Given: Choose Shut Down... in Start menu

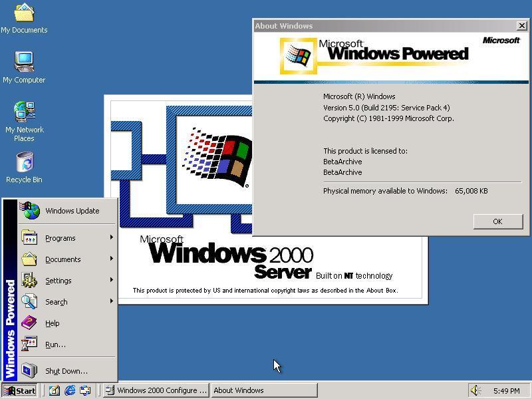Looking at the screenshot, I should [x=67, y=371].
